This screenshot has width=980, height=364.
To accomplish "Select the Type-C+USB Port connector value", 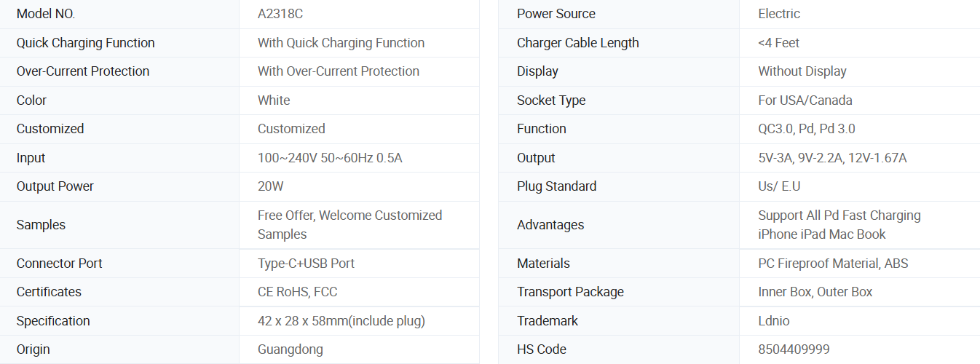I will [x=306, y=264].
